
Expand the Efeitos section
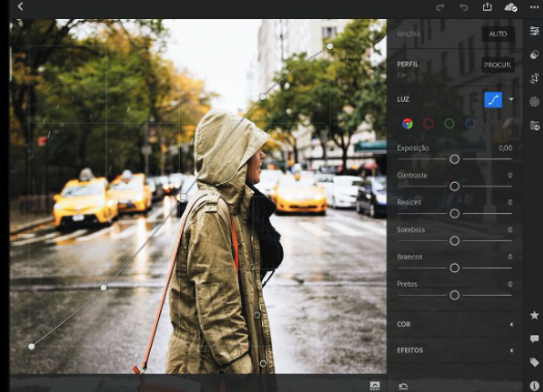510,350
